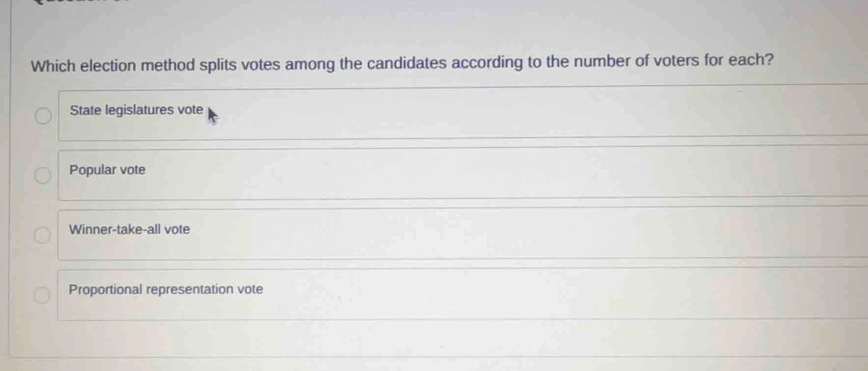The height and width of the screenshot is (371, 868).
Task: Select the Winner-take-all vote radio button
Action: [43, 235]
